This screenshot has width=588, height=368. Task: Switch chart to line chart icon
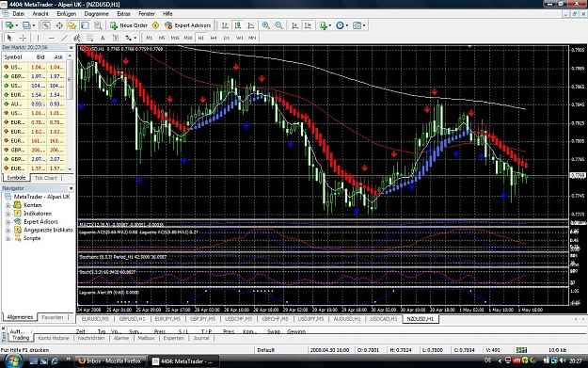point(251,25)
